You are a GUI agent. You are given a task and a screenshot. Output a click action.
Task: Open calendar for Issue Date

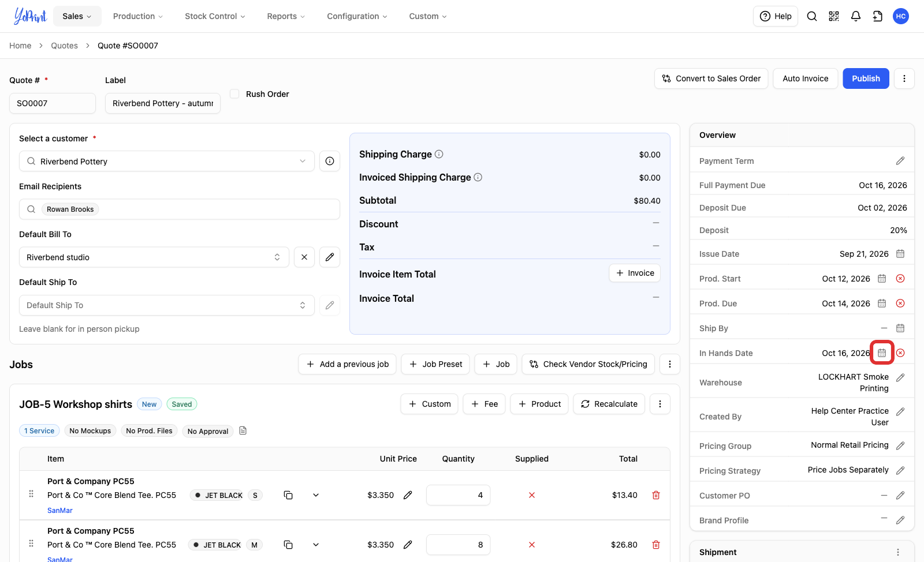[900, 254]
